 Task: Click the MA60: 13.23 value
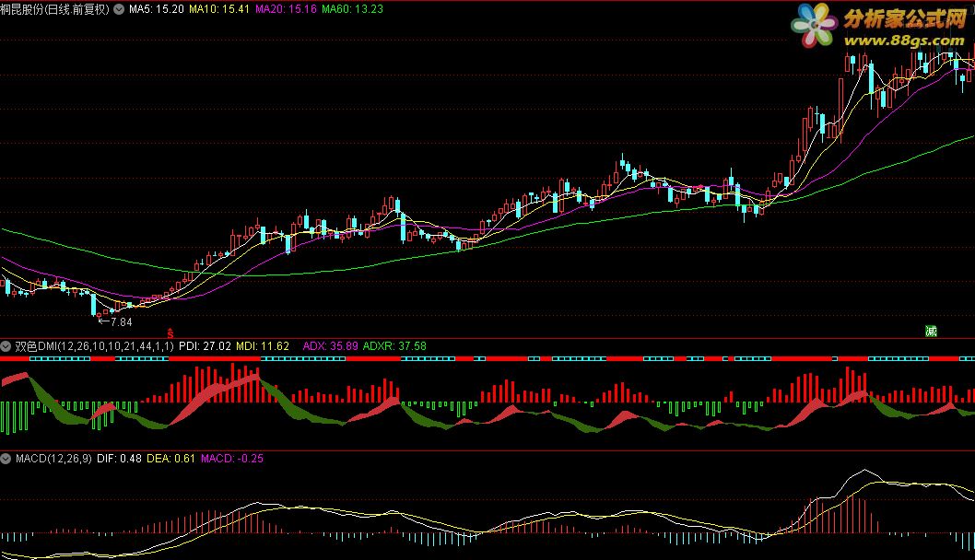click(x=352, y=9)
